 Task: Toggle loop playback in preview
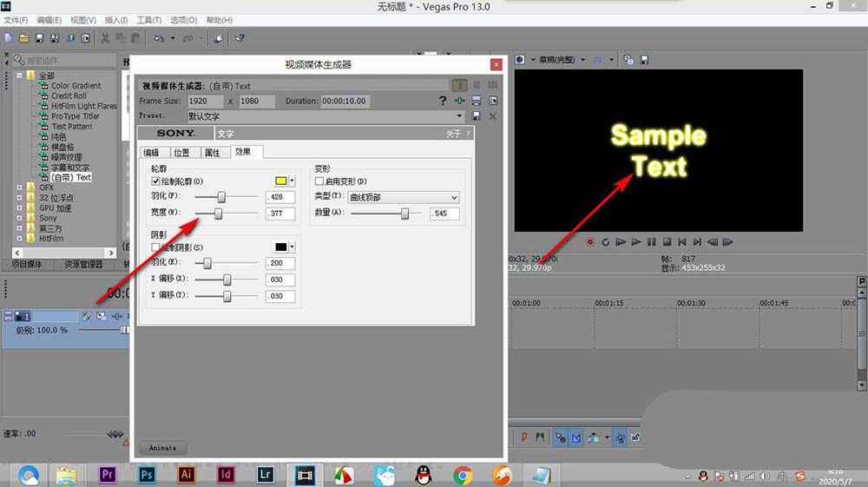(x=605, y=242)
